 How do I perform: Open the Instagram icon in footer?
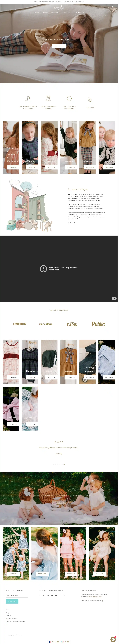(x=48, y=595)
